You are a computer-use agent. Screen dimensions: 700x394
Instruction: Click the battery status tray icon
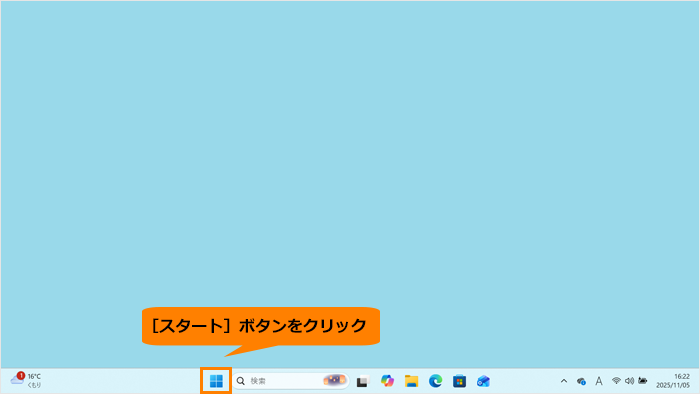pyautogui.click(x=642, y=381)
